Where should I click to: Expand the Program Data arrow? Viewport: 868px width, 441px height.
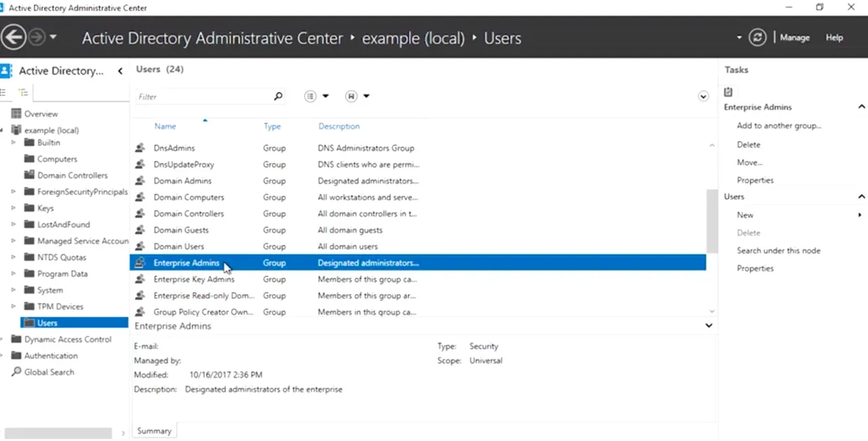tap(14, 274)
